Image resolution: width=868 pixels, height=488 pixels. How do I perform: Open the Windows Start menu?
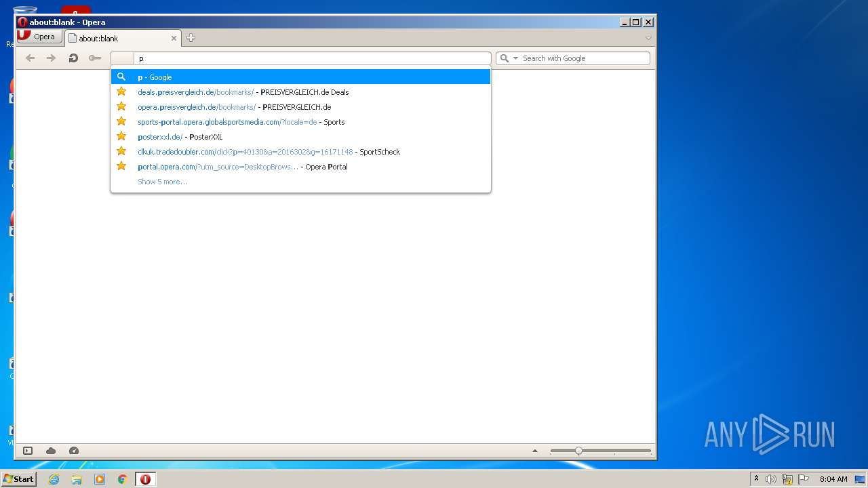tap(19, 479)
